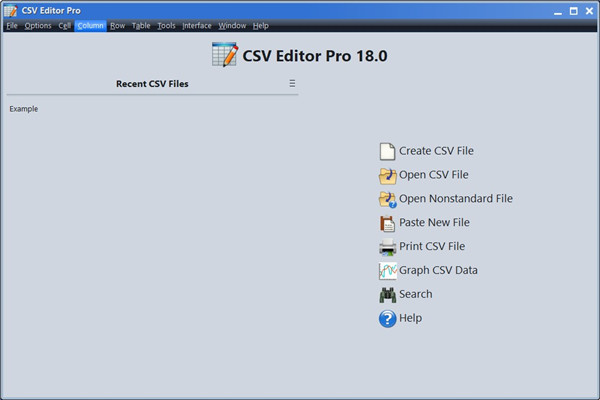Click the Open Nonstandard File link text
The height and width of the screenshot is (400, 600).
point(456,199)
